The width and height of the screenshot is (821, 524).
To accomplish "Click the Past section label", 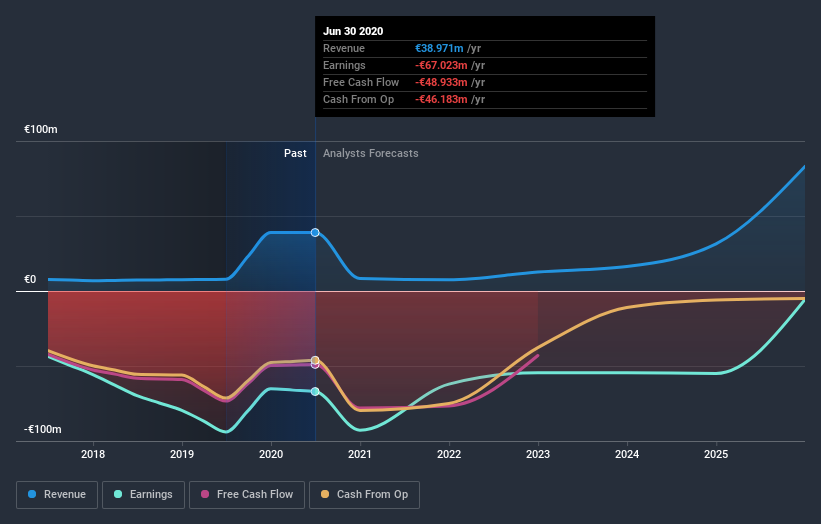I will [x=295, y=153].
